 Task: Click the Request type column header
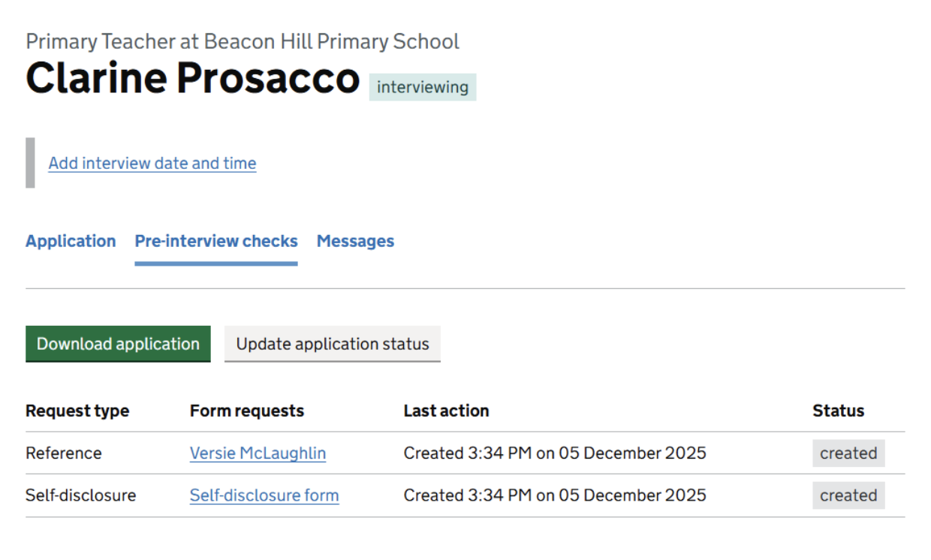pyautogui.click(x=77, y=411)
